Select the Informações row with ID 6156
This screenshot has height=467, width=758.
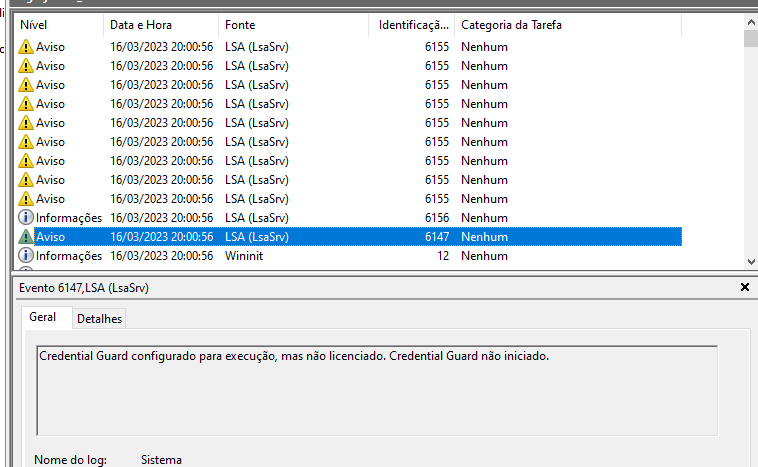coord(348,218)
